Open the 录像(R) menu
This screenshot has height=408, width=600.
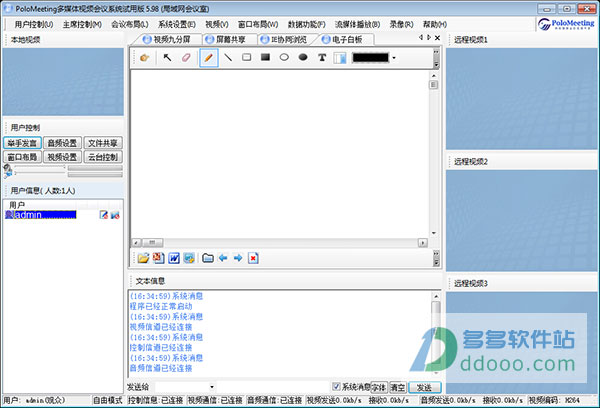(401, 24)
